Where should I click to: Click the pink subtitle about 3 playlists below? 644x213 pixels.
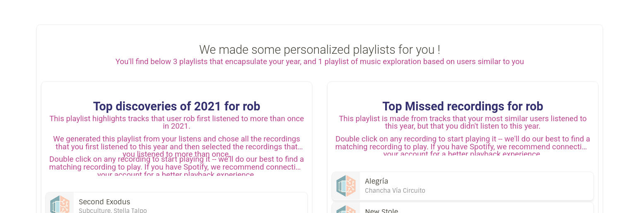click(320, 62)
